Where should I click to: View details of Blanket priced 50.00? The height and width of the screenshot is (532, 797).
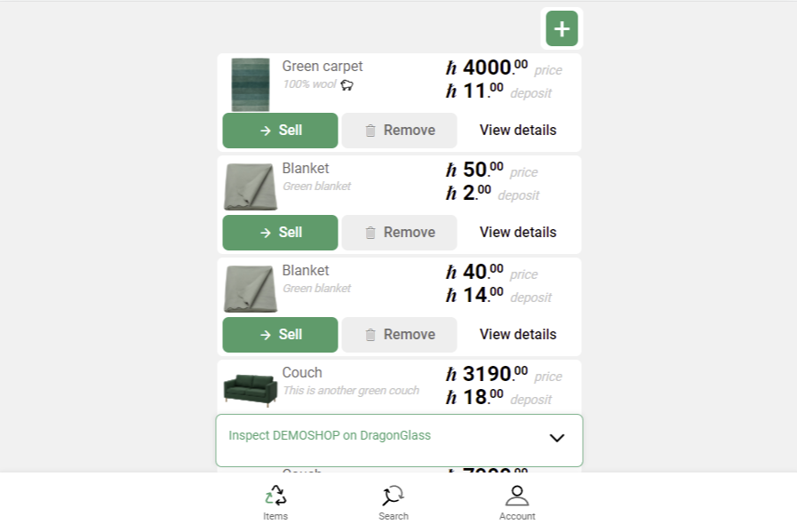518,232
